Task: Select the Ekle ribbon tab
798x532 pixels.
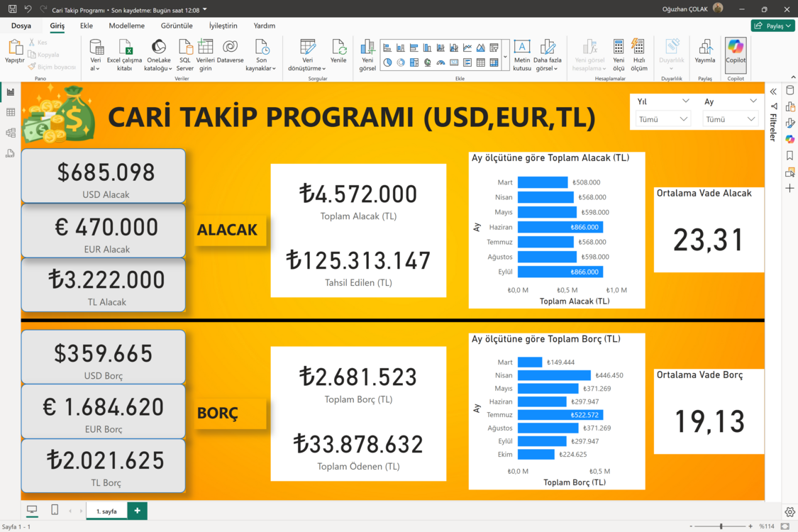Action: coord(87,26)
